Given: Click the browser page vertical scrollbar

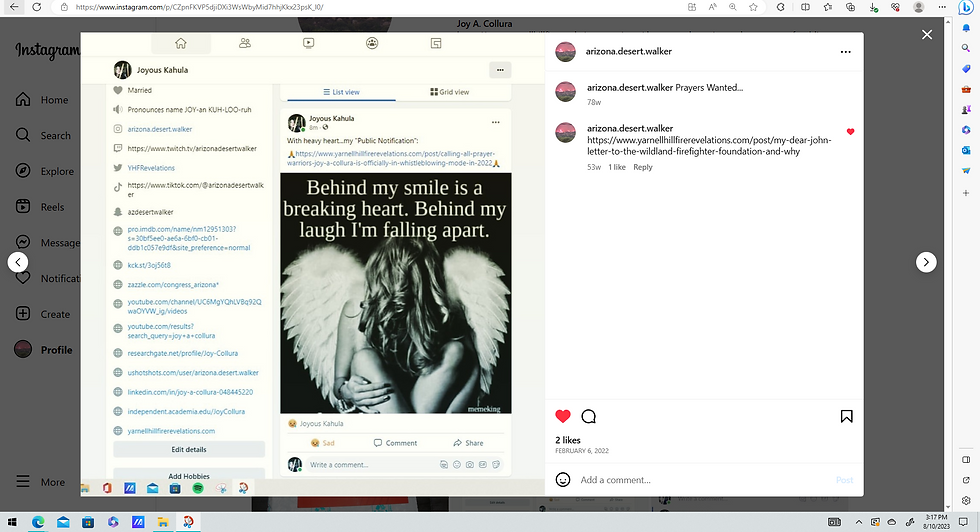Looking at the screenshot, I should tap(948, 264).
